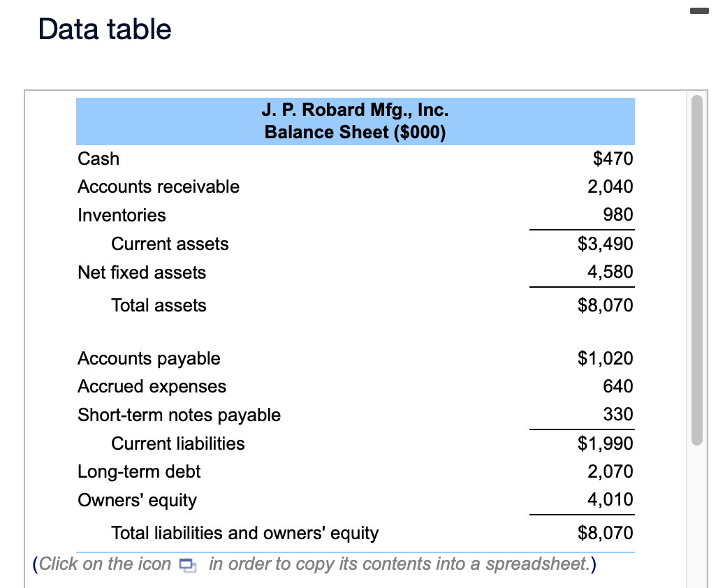Click the Data table heading
The image size is (725, 588).
pyautogui.click(x=103, y=29)
